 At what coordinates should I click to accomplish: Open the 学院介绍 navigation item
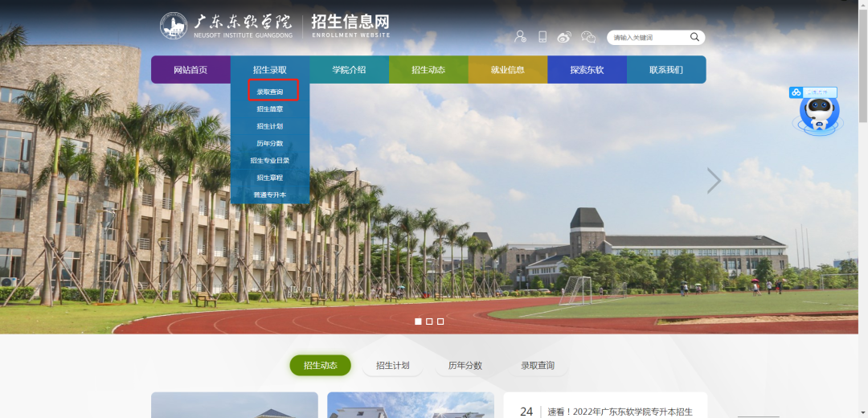(x=349, y=70)
